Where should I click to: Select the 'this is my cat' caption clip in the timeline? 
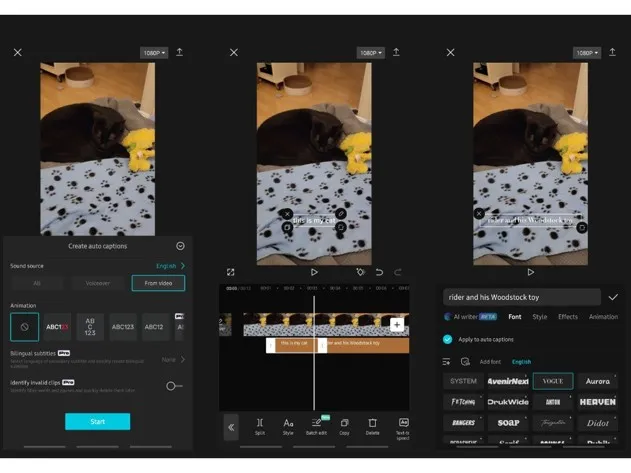(296, 345)
